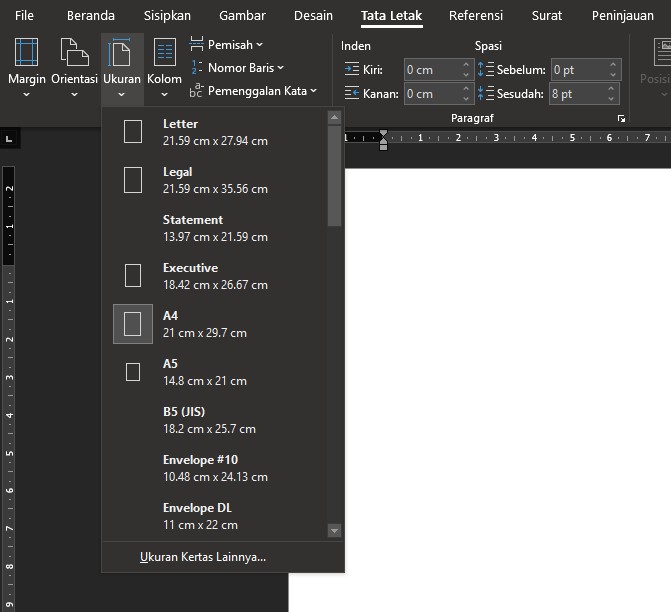
Task: Click the Posisi position icon
Action: click(662, 52)
